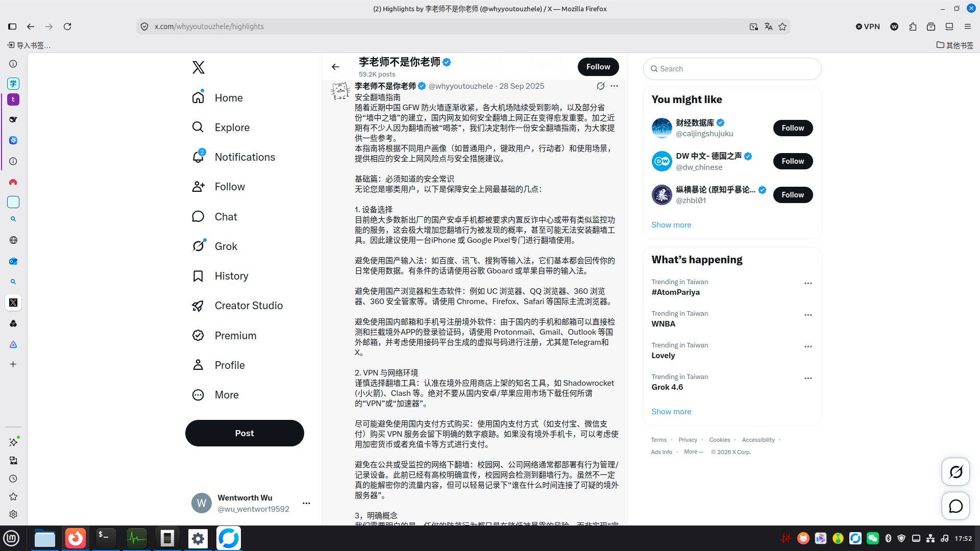This screenshot has width=980, height=551.
Task: Open DW 中文 profile avatar
Action: pyautogui.click(x=661, y=161)
